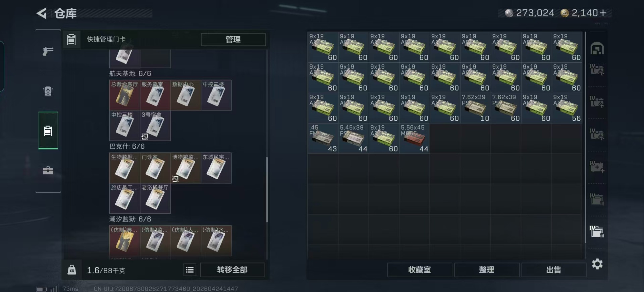Click the 出售 sell button

coord(554,270)
